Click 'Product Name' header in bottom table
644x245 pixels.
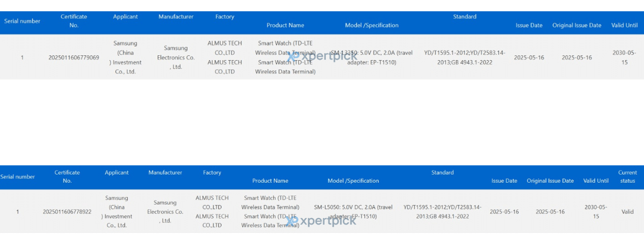(270, 181)
